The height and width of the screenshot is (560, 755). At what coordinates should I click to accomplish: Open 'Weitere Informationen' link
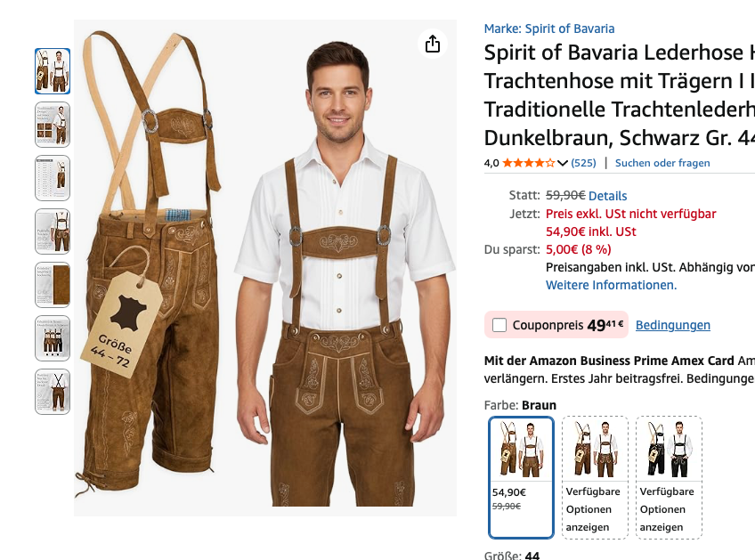611,285
